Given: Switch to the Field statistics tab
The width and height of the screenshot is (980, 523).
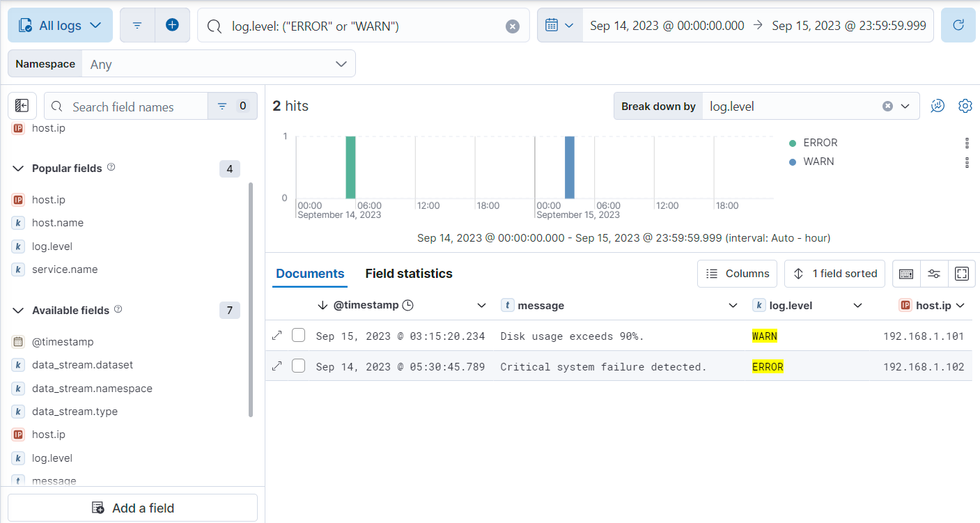Looking at the screenshot, I should (408, 274).
